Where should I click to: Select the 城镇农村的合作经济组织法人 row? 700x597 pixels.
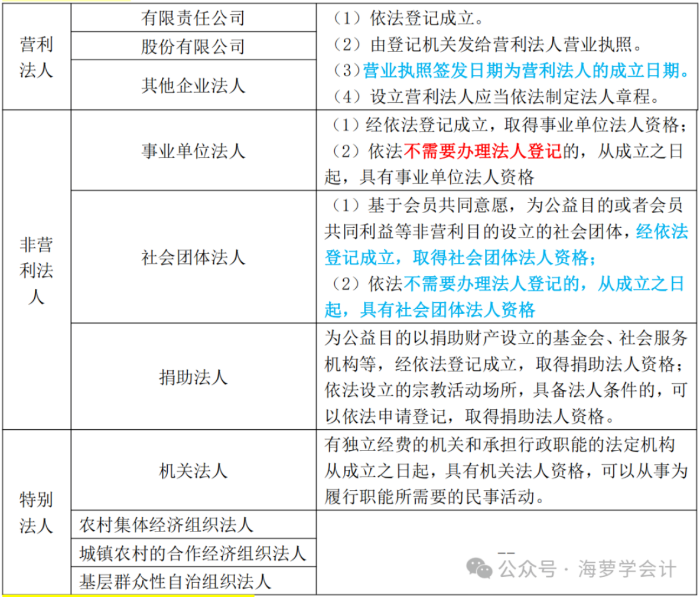193,553
